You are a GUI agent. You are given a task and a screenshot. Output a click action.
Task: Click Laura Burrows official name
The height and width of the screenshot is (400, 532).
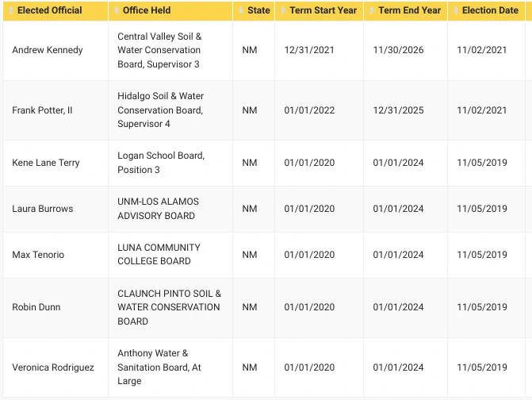[x=43, y=209]
